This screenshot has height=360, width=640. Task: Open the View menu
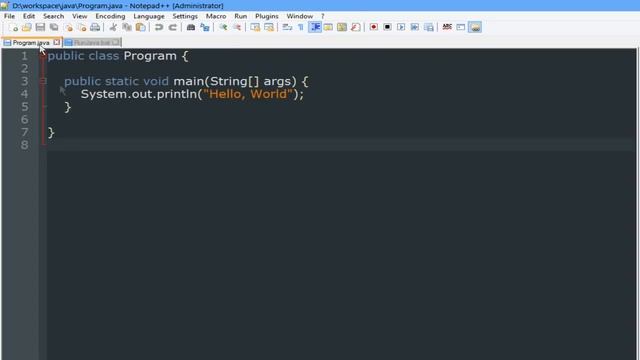(80, 16)
